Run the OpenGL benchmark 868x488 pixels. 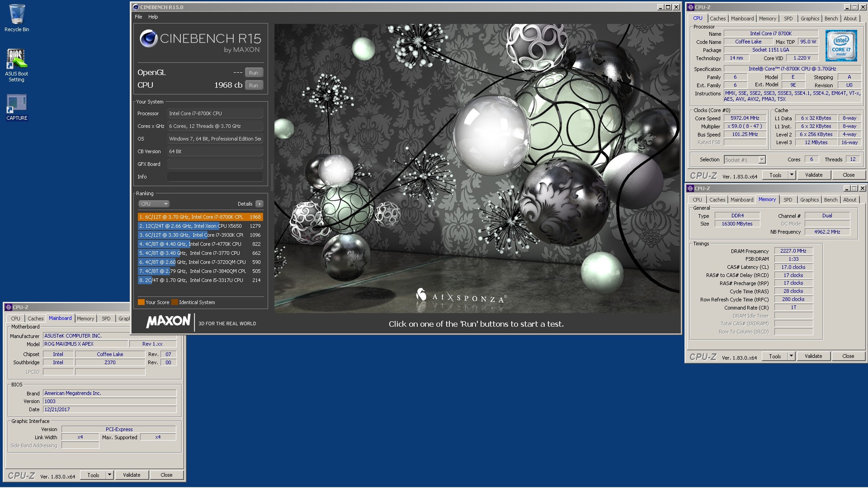pos(254,73)
